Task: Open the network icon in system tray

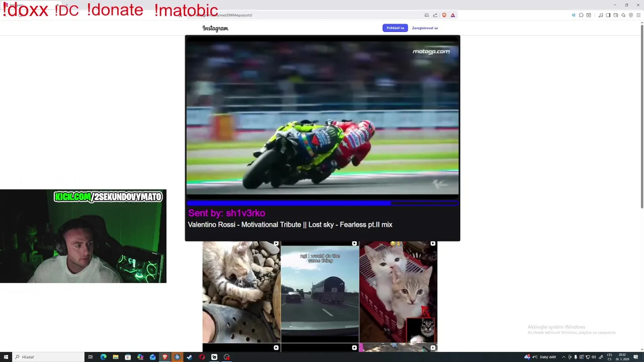Action: coord(588,357)
